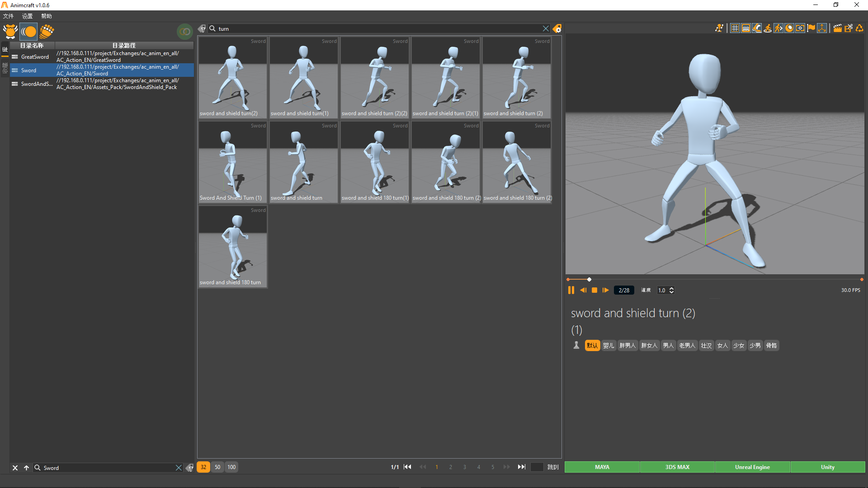Select the 壮汉 body type
The image size is (868, 488).
tap(706, 346)
